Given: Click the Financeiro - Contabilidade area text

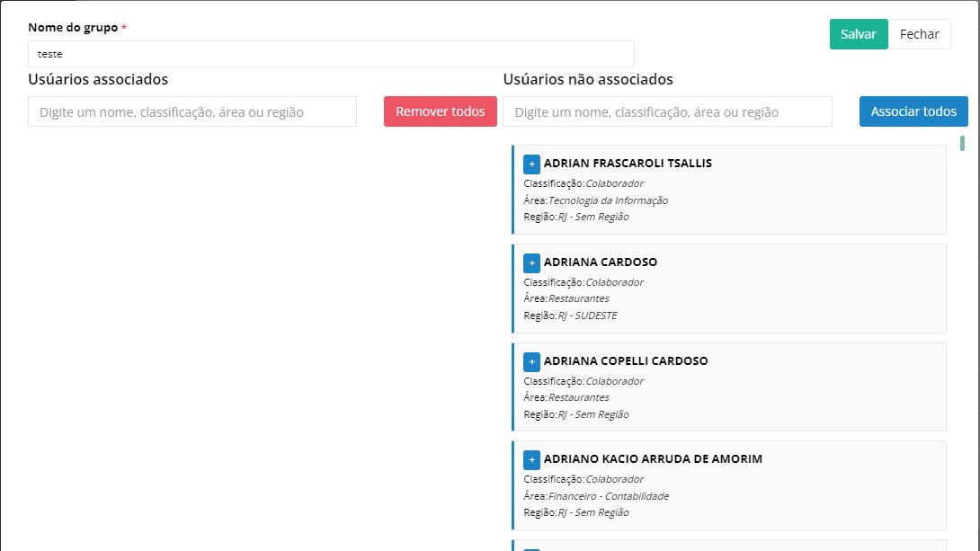Looking at the screenshot, I should coord(609,496).
